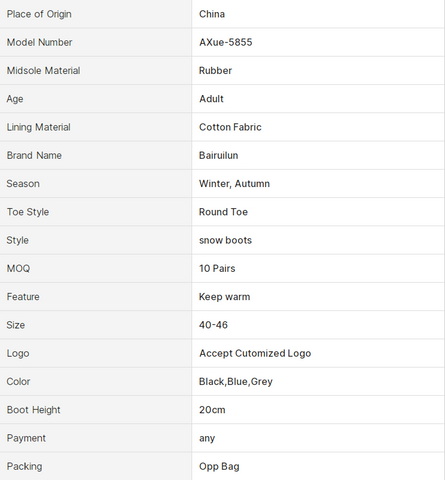
Task: Select the Toe Style label cell
Action: click(x=96, y=212)
